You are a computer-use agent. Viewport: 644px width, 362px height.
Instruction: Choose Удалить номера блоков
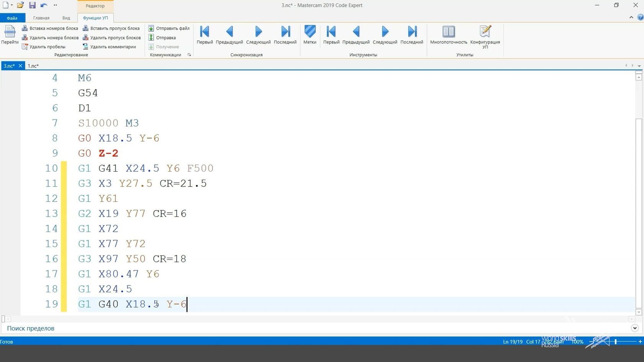point(50,38)
